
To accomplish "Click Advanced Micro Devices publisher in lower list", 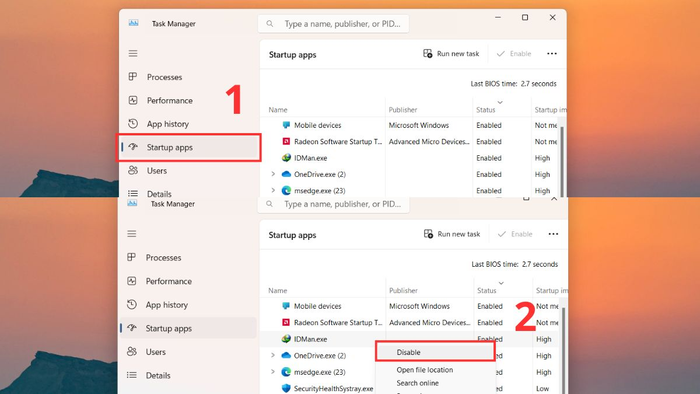I will [x=429, y=323].
